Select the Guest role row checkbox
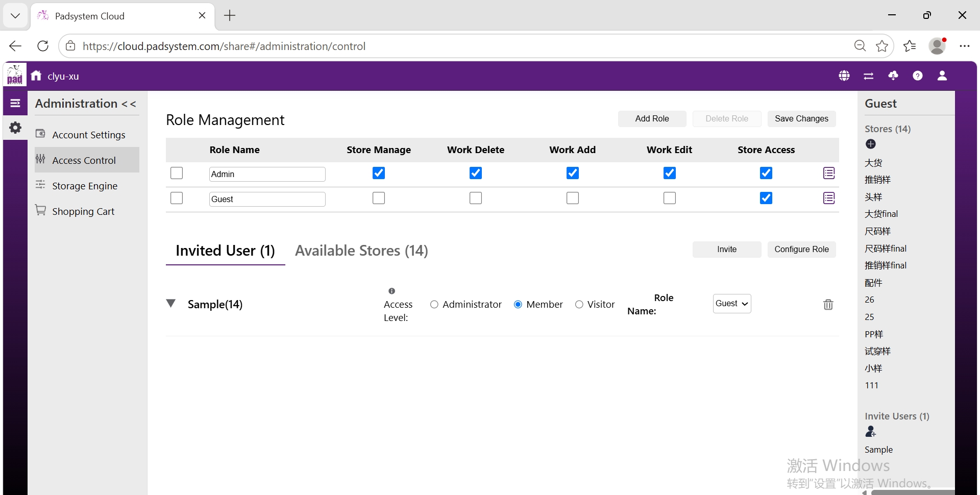980x495 pixels. point(177,198)
